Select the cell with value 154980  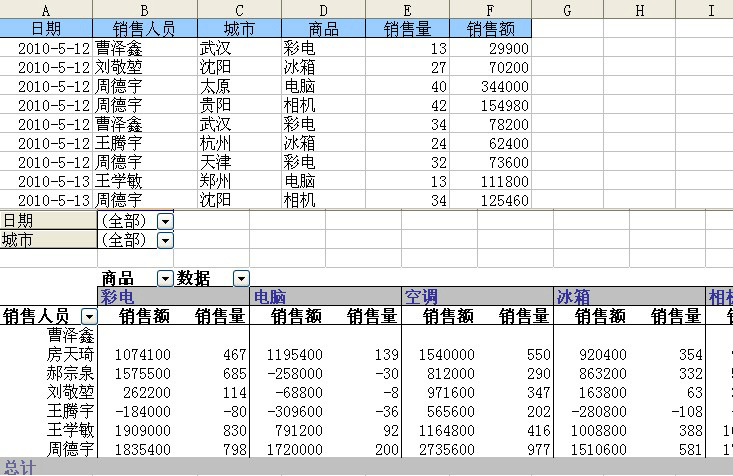pyautogui.click(x=490, y=105)
